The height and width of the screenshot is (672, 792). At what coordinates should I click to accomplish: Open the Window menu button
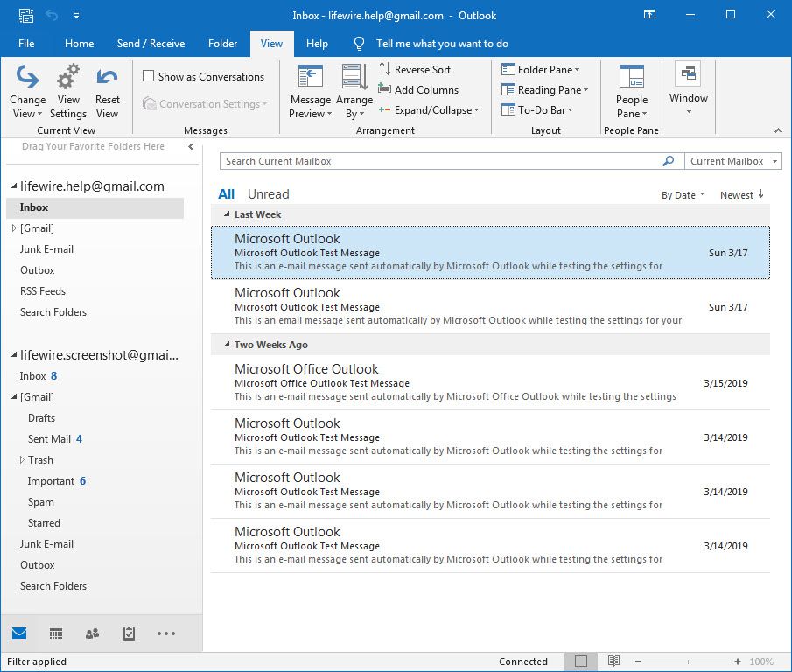pos(689,88)
